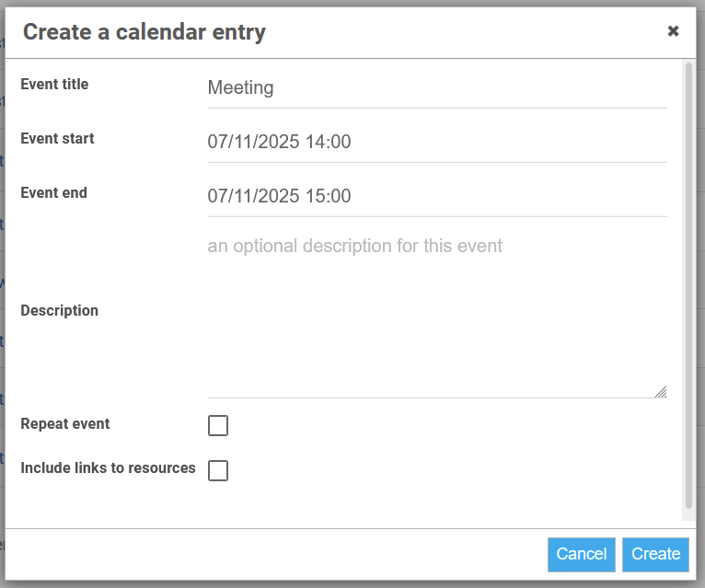The image size is (705, 588).
Task: Focus the Event start date field
Action: 437,142
